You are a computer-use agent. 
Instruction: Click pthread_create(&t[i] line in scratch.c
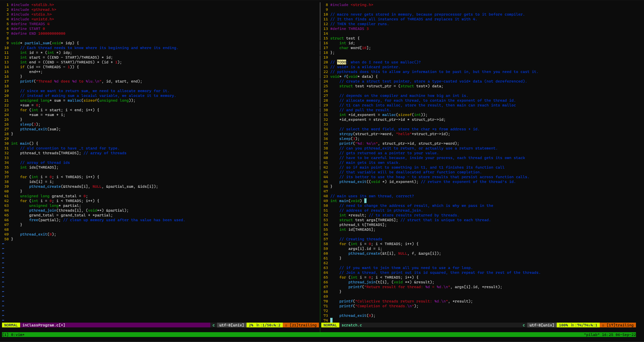[395, 253]
